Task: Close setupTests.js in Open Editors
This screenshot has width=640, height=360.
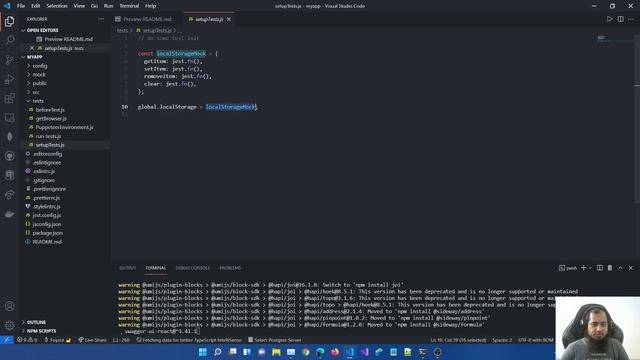Action: click(x=32, y=48)
